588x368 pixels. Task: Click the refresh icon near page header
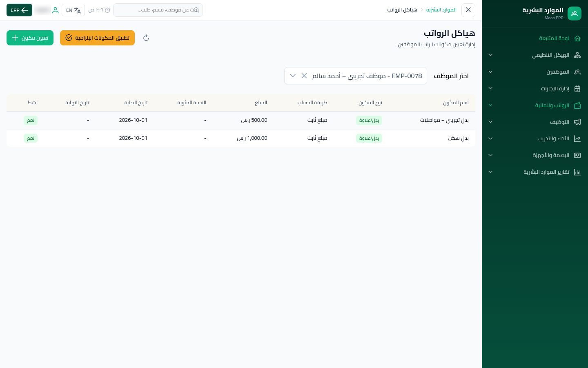tap(146, 38)
